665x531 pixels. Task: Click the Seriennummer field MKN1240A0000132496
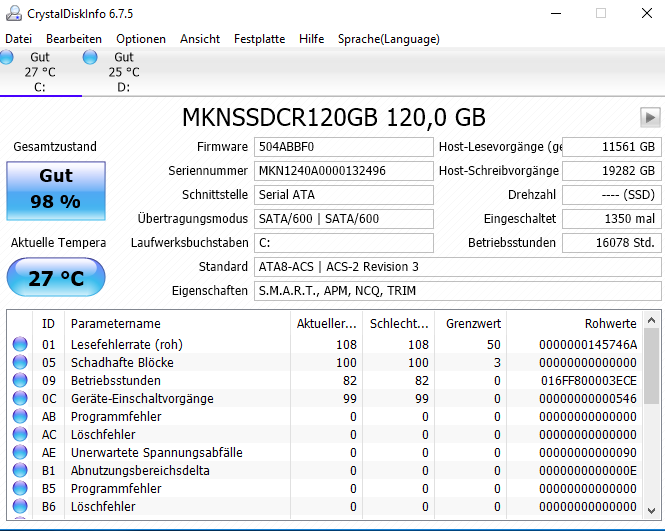pos(344,170)
